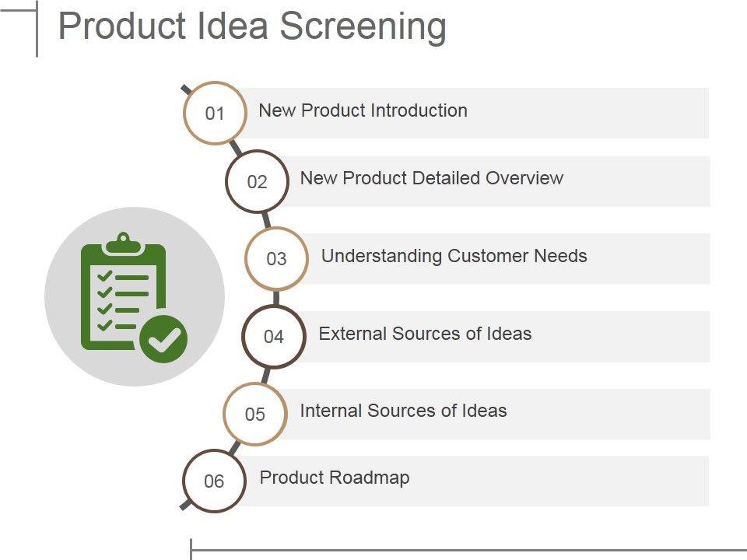This screenshot has width=747, height=560.
Task: Select the numbered circle 01
Action: tap(215, 114)
